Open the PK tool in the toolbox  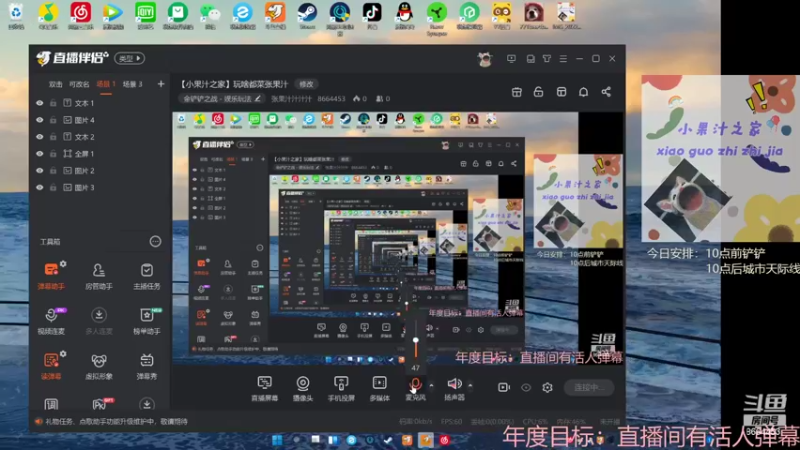click(x=99, y=404)
